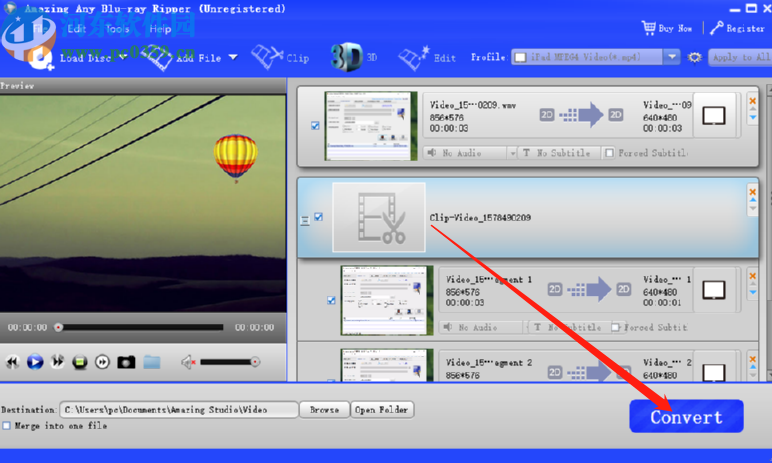This screenshot has width=772, height=463.
Task: Move first video down with arrow
Action: click(x=752, y=117)
